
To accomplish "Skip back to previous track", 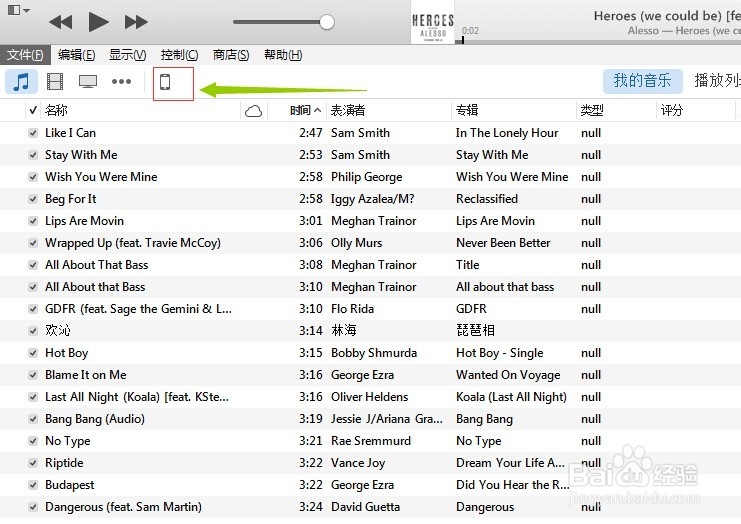I will pyautogui.click(x=61, y=22).
